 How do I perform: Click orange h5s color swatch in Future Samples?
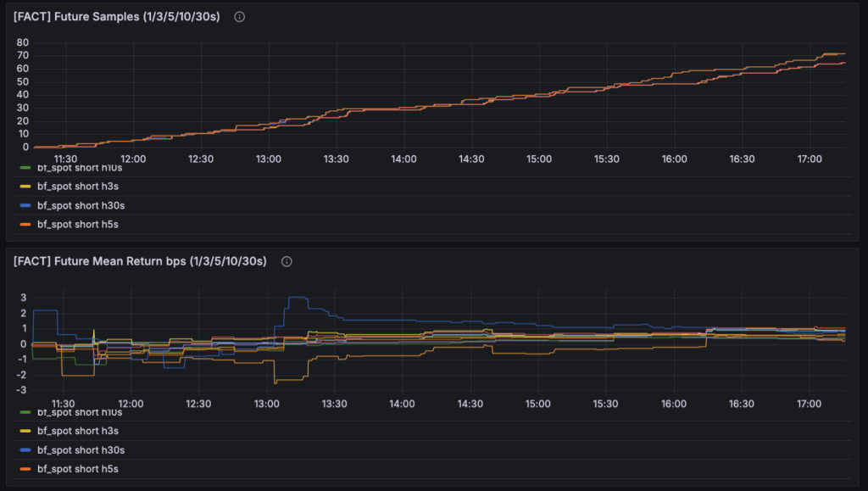[25, 224]
